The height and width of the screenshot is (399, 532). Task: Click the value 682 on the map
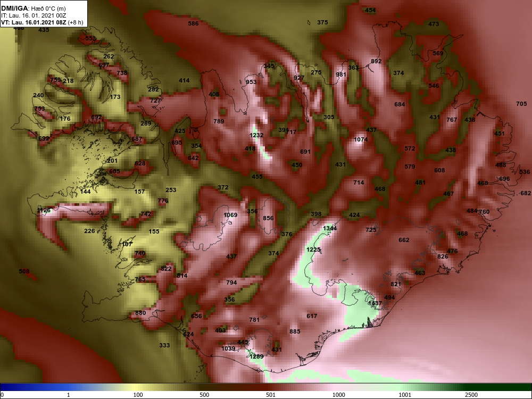[526, 194]
